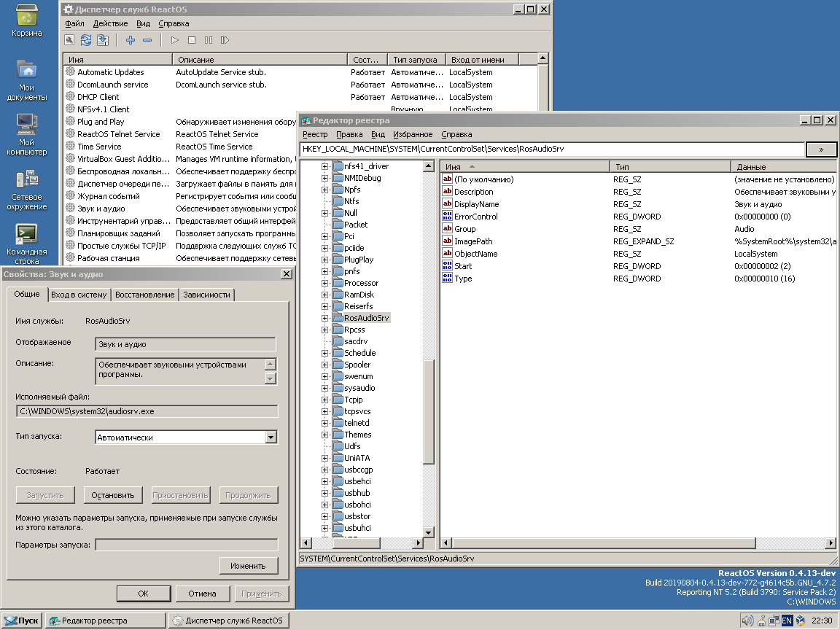Open the startup type dropdown arrow
The width and height of the screenshot is (840, 630).
pyautogui.click(x=271, y=437)
